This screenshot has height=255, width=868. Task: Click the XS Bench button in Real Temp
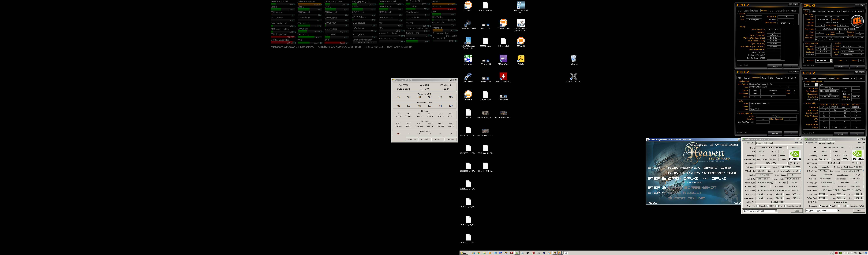coord(425,139)
